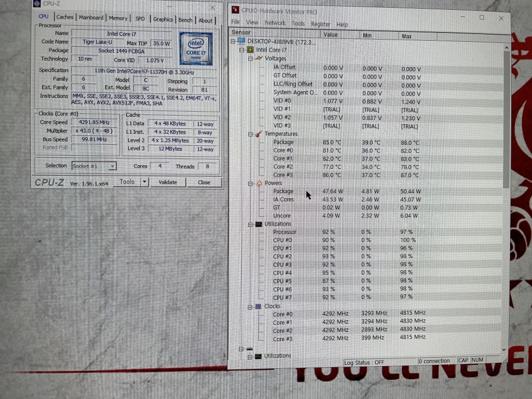
Task: Collapse the Intel Core i7 node
Action: click(242, 50)
